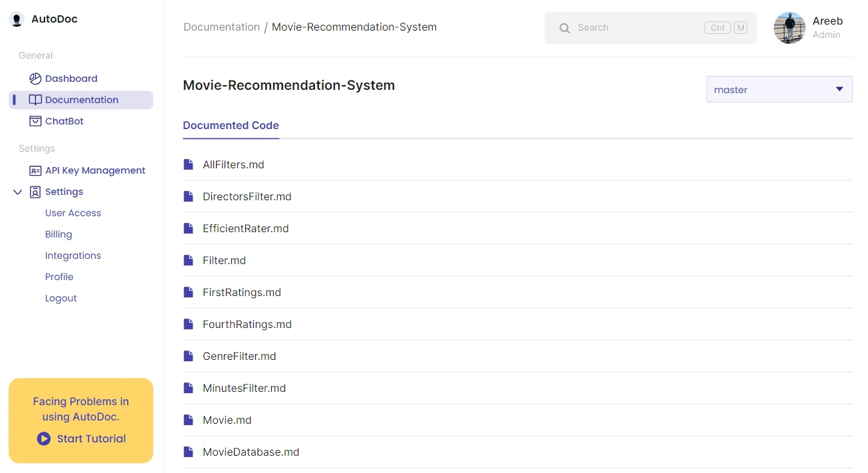This screenshot has height=473, width=868.
Task: Click the play icon beside Start Tutorial
Action: (x=44, y=438)
